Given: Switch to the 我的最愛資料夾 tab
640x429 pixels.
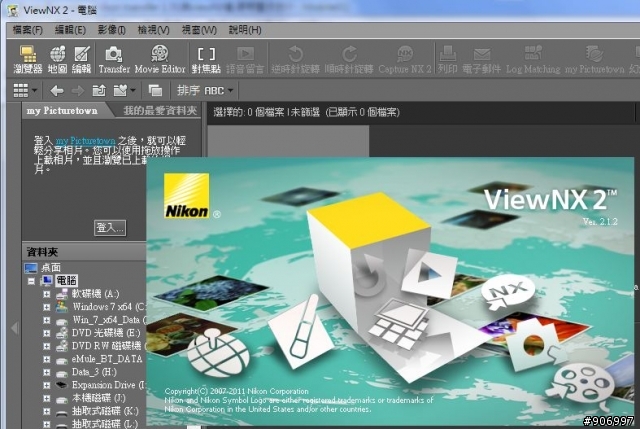Looking at the screenshot, I should (x=160, y=111).
